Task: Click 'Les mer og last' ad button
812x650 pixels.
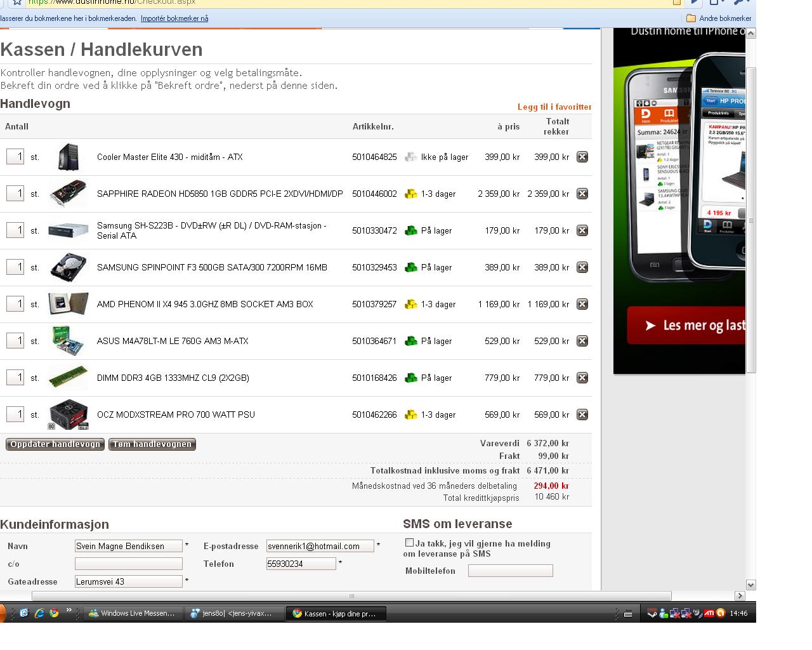Action: click(x=686, y=326)
